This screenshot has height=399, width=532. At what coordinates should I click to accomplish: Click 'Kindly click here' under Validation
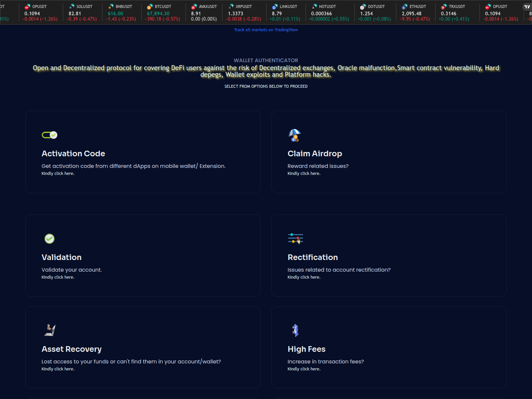click(x=58, y=277)
